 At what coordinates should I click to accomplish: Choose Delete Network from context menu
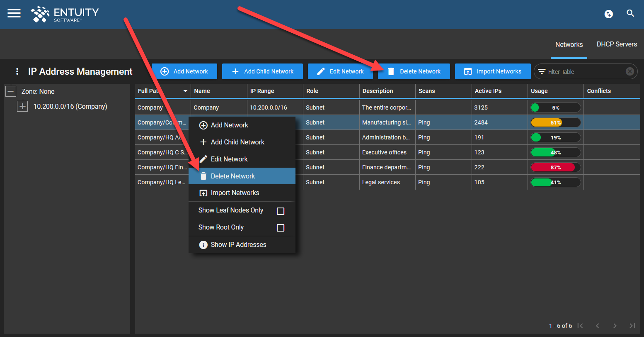(242, 176)
